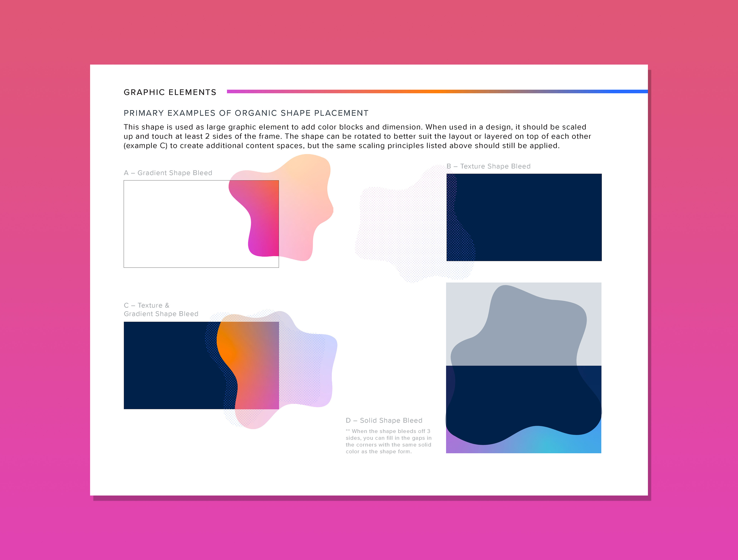738x560 pixels.
Task: Click the 'D – Solid Shape Bleed' label
Action: (x=384, y=420)
